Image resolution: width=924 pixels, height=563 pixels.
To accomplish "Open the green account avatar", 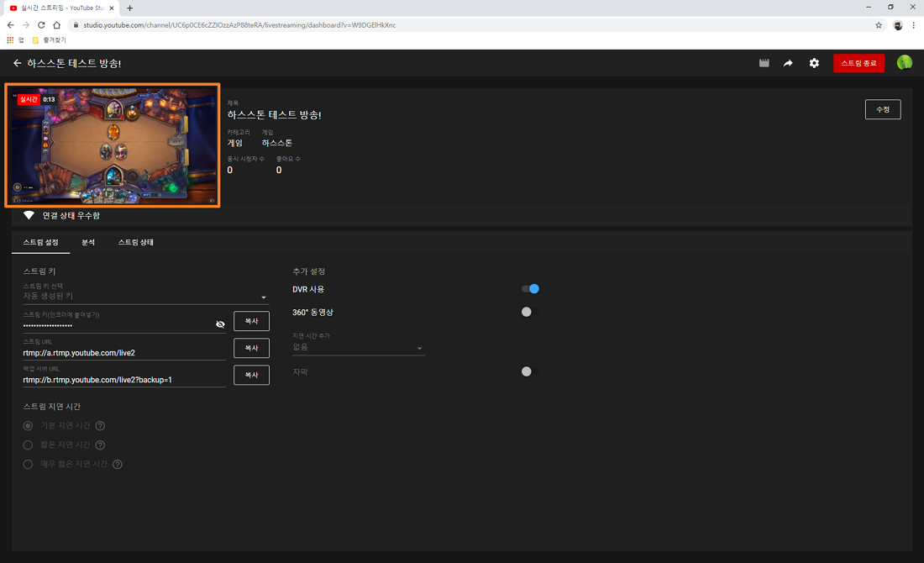I will point(904,62).
